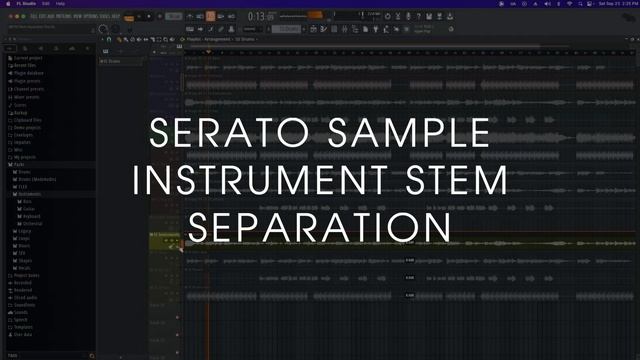The width and height of the screenshot is (640, 360).
Task: Open the FL Studio menu in macOS bar
Action: pos(26,4)
